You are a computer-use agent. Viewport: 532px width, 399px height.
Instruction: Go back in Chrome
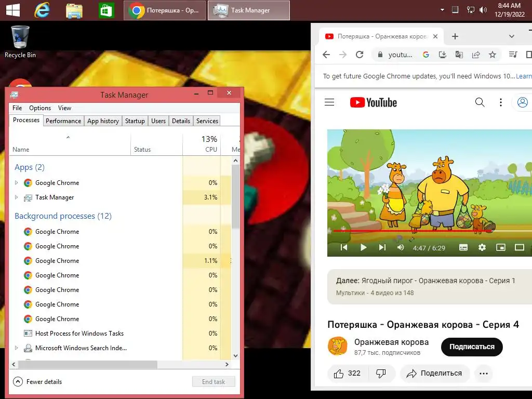tap(326, 55)
